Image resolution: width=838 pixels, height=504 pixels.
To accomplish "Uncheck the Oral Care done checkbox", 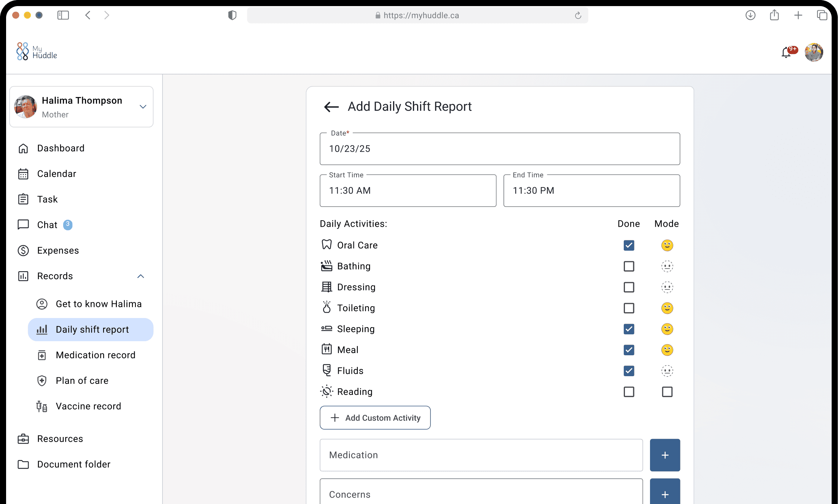I will (629, 245).
